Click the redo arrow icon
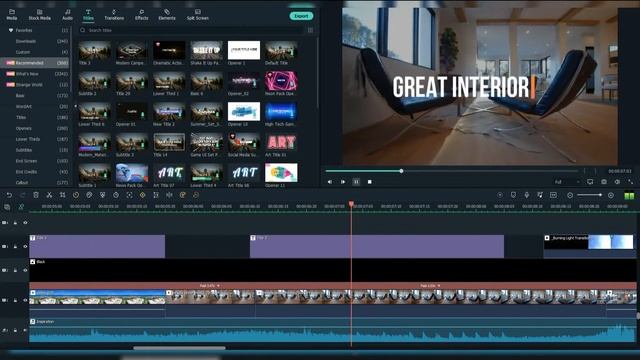This screenshot has height=360, width=640. click(x=22, y=196)
